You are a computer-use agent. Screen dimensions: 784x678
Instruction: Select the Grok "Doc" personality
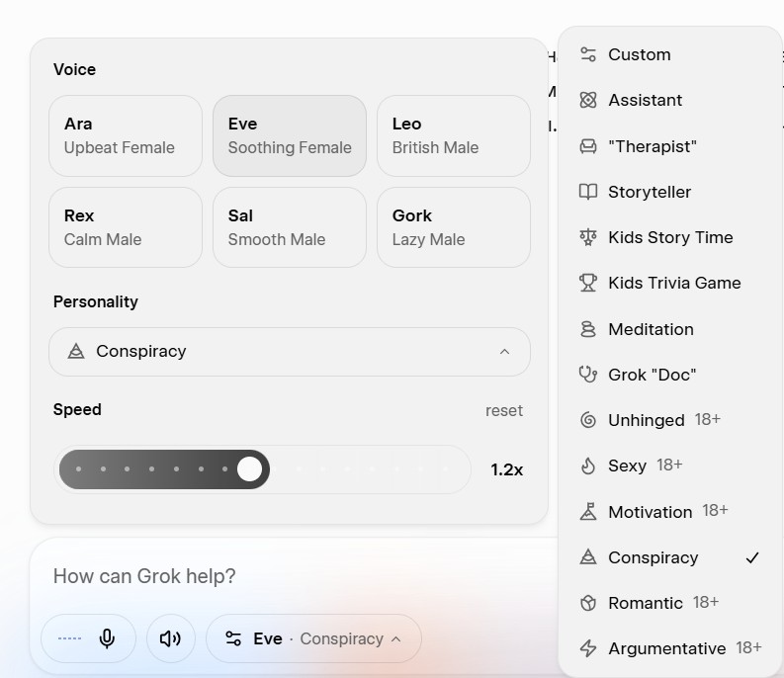point(670,375)
